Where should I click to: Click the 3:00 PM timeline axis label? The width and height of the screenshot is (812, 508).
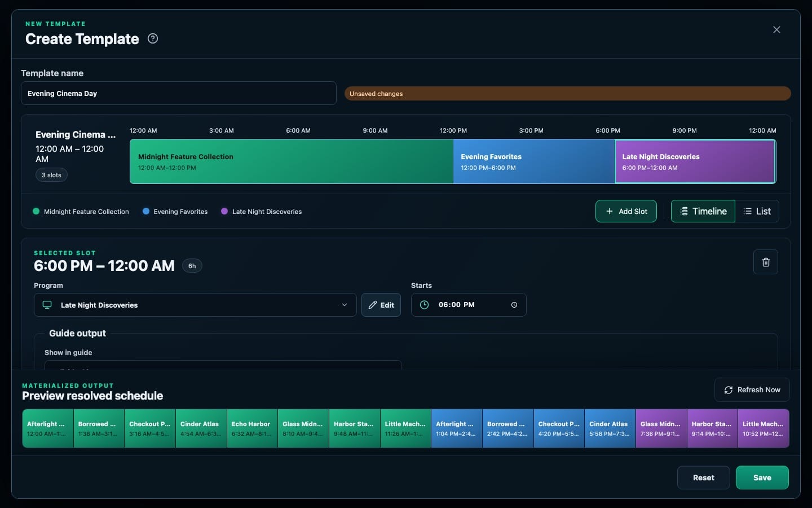click(x=531, y=130)
